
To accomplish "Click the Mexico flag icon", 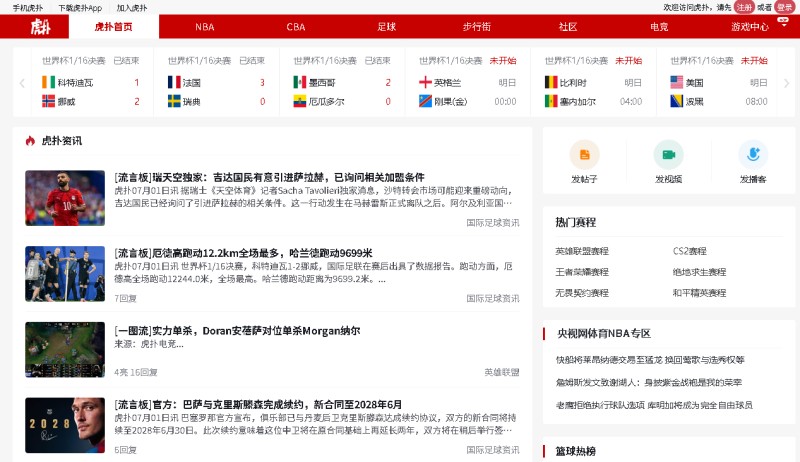I will pyautogui.click(x=299, y=82).
